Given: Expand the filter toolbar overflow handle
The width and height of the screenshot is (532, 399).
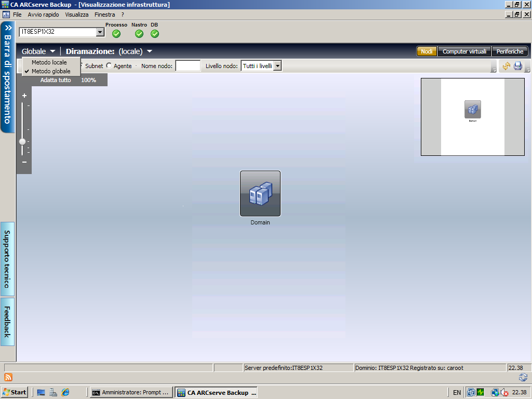Looking at the screenshot, I should (x=494, y=70).
